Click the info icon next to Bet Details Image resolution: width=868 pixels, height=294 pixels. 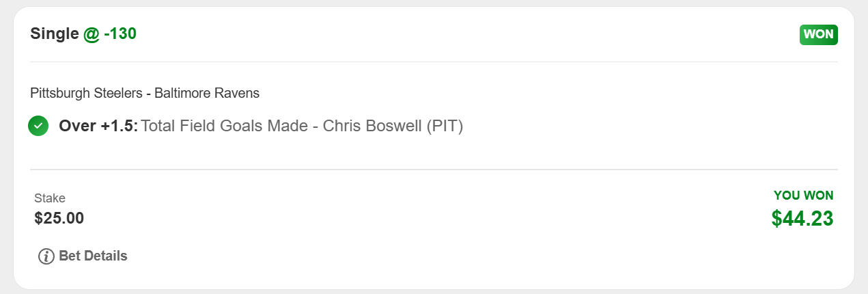click(x=46, y=256)
